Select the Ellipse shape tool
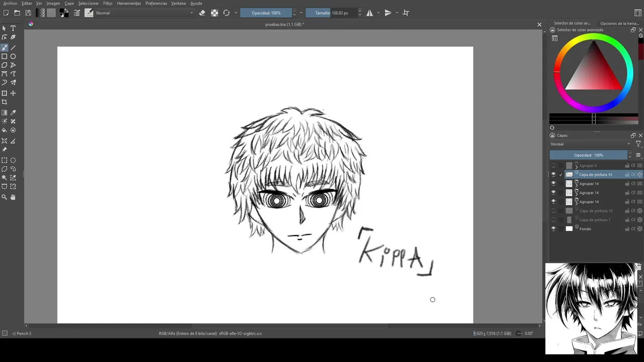This screenshot has width=644, height=362. pyautogui.click(x=13, y=56)
